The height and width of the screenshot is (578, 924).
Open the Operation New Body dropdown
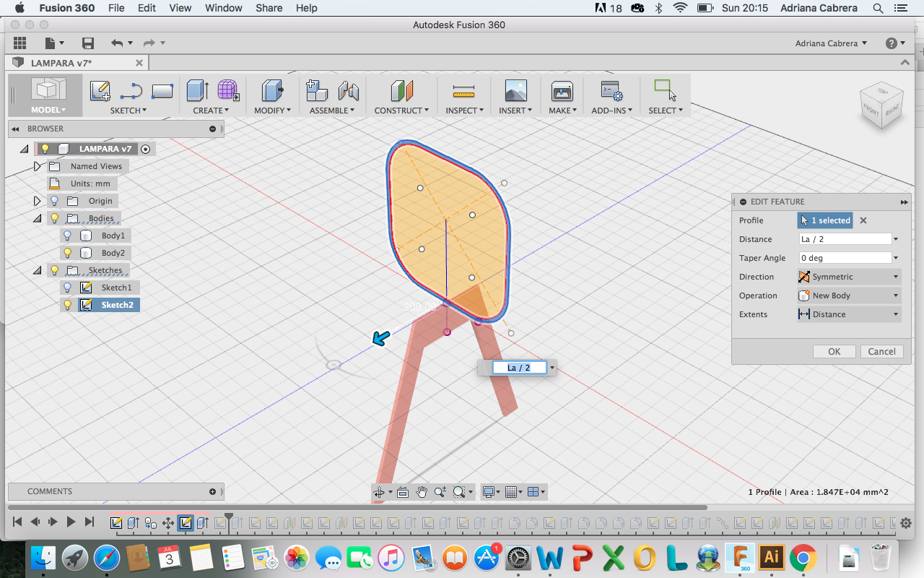click(x=849, y=296)
